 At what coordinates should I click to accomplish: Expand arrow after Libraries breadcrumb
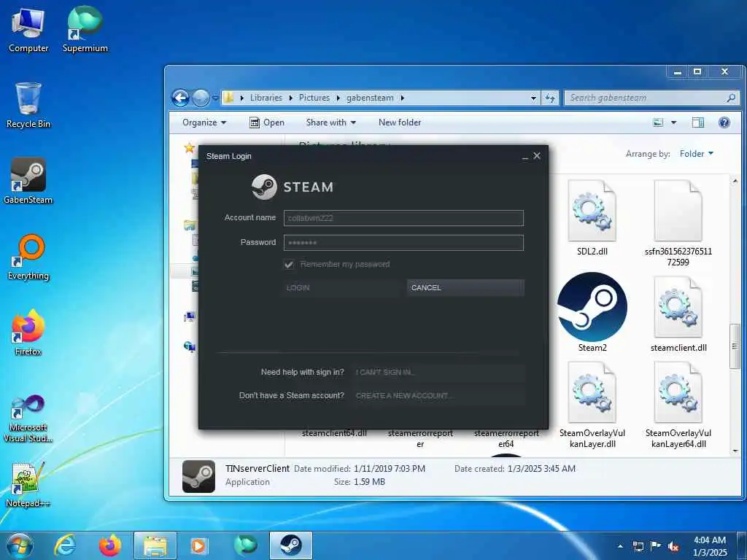pos(290,98)
